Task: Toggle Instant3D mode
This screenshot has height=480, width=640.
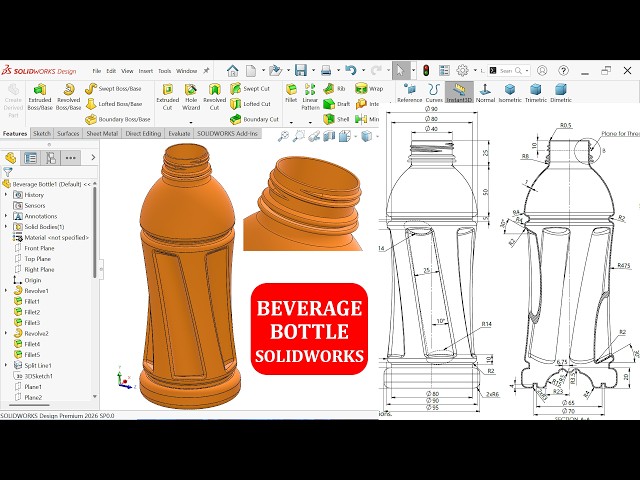Action: 459,92
